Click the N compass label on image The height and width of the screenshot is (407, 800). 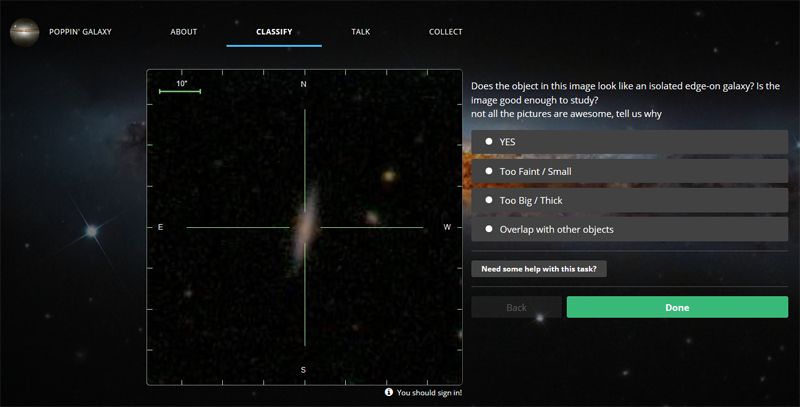pos(304,85)
